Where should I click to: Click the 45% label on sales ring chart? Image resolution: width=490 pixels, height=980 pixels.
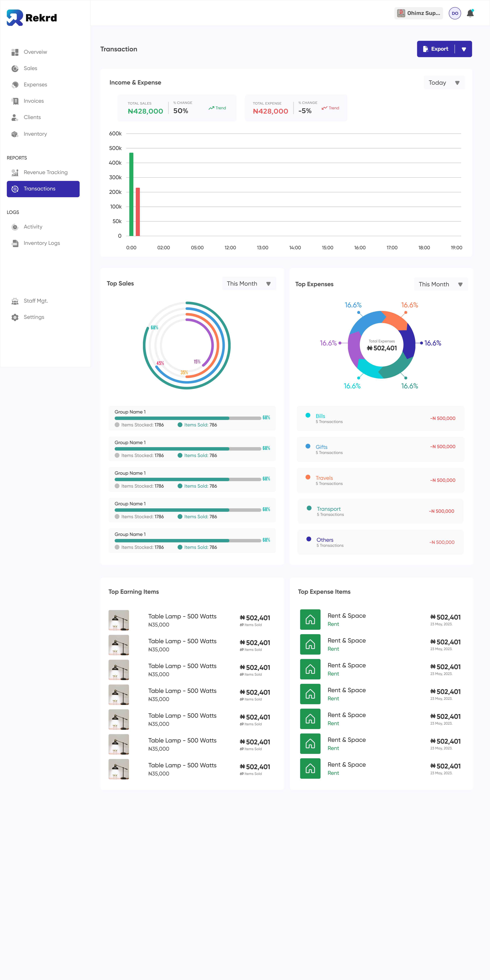pyautogui.click(x=160, y=363)
